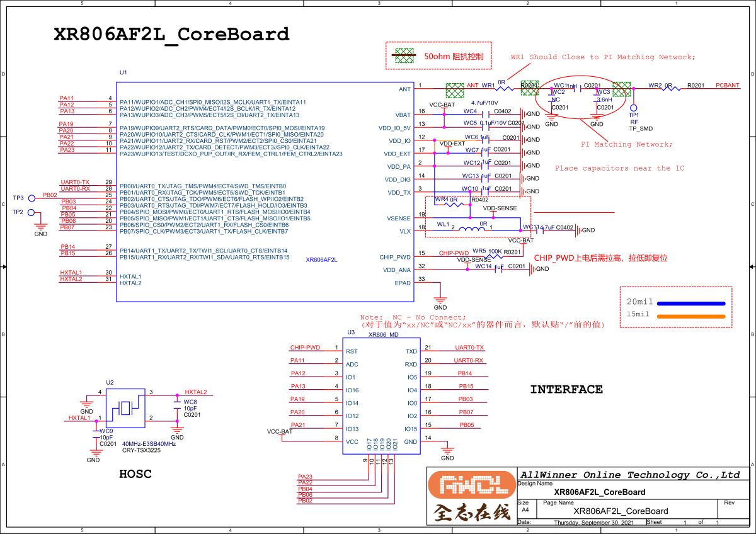Image resolution: width=756 pixels, height=534 pixels.
Task: Select the 'CRY-TSX3225' footprint text
Action: coord(143,450)
